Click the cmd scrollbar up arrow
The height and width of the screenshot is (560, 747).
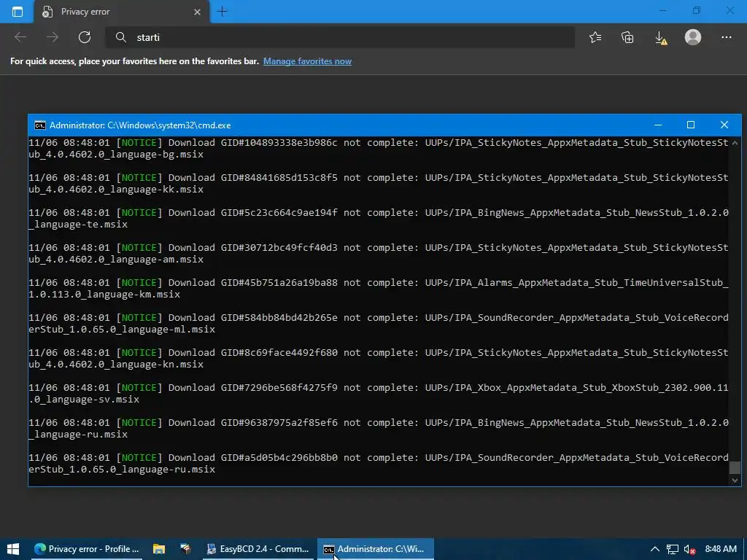point(735,142)
